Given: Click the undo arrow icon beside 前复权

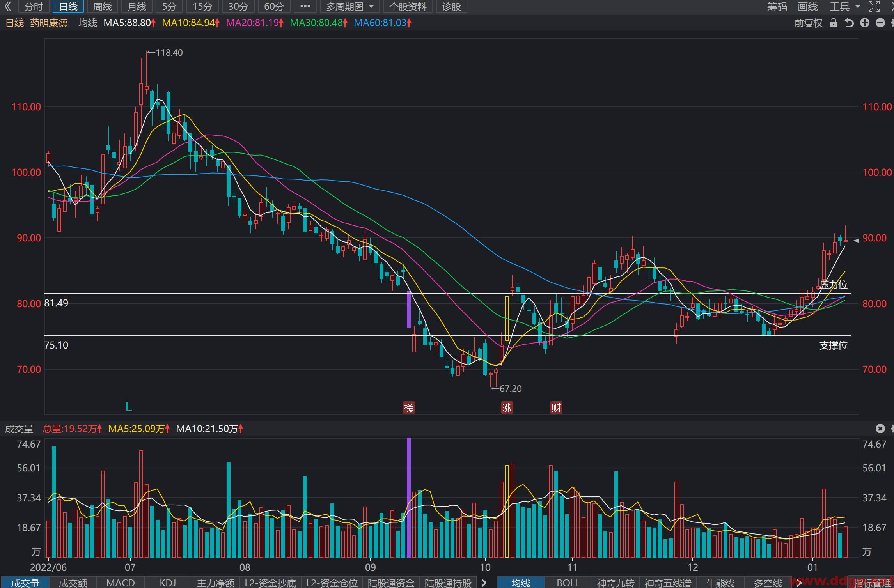Looking at the screenshot, I should point(849,23).
